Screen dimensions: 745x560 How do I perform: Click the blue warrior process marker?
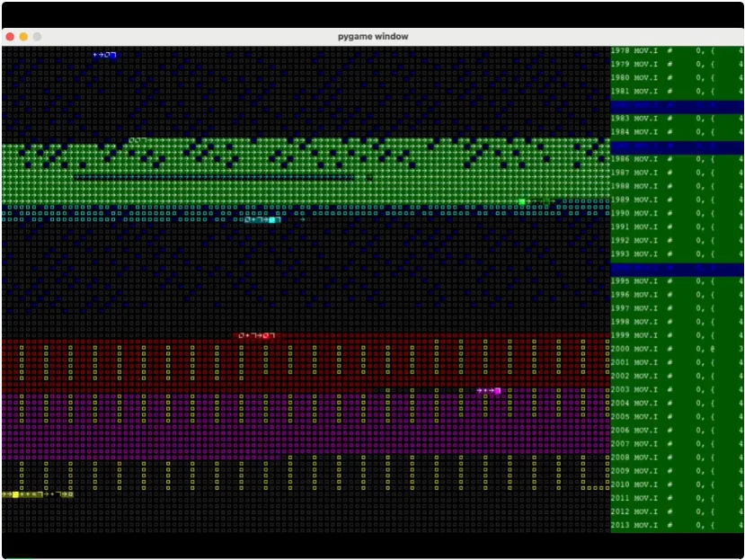pos(111,55)
